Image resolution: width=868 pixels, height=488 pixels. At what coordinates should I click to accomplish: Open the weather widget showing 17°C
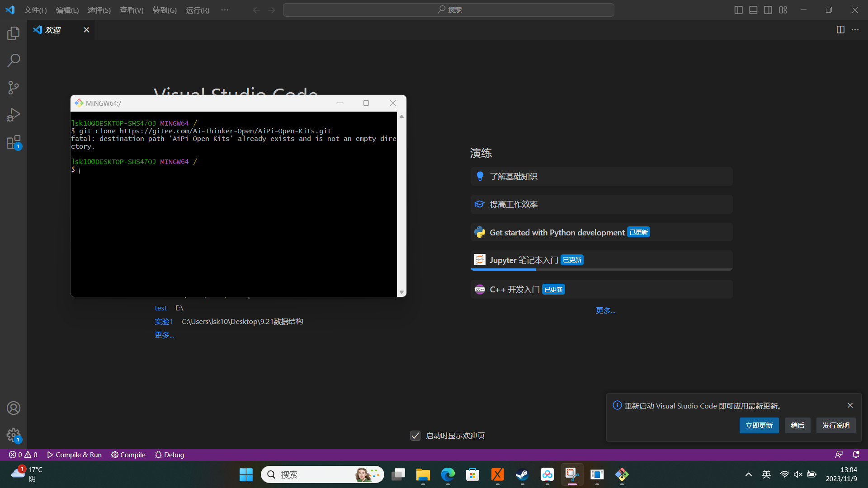coord(27,474)
